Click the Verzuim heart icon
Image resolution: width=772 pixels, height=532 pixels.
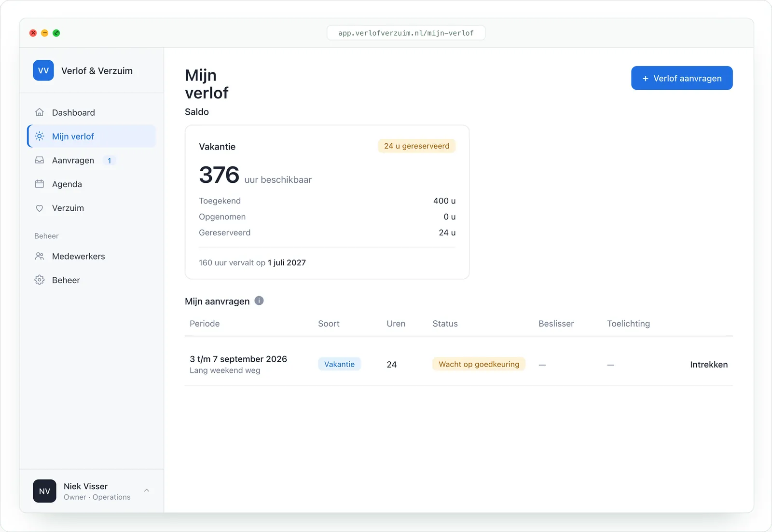tap(40, 208)
